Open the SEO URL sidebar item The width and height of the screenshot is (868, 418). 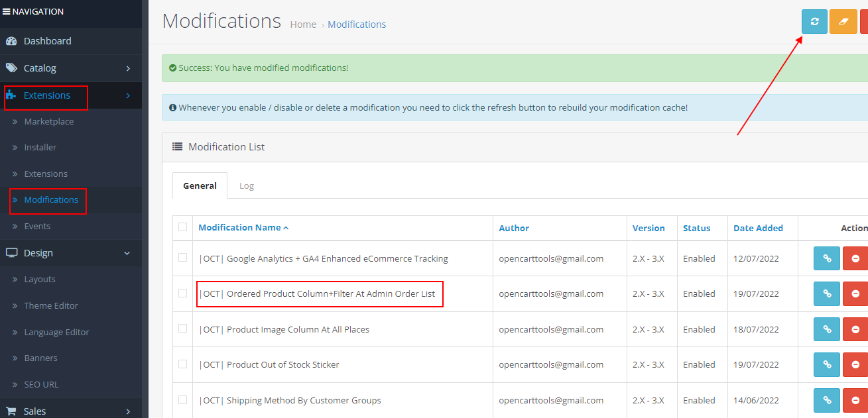point(40,384)
